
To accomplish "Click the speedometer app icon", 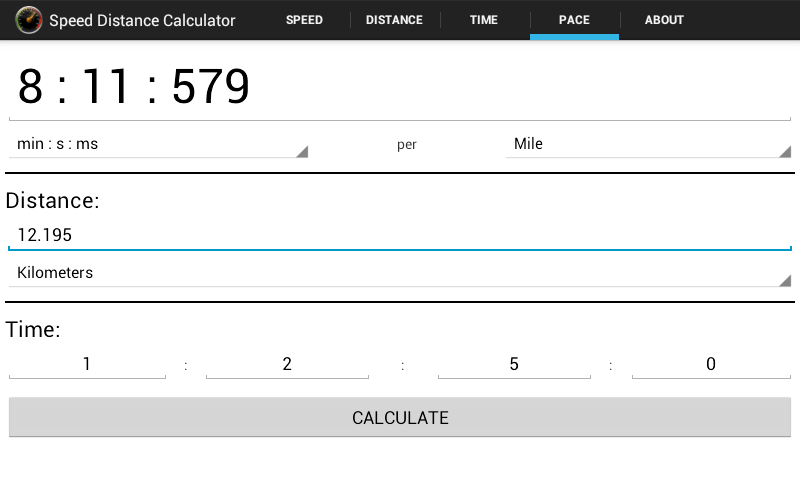I will coord(29,20).
